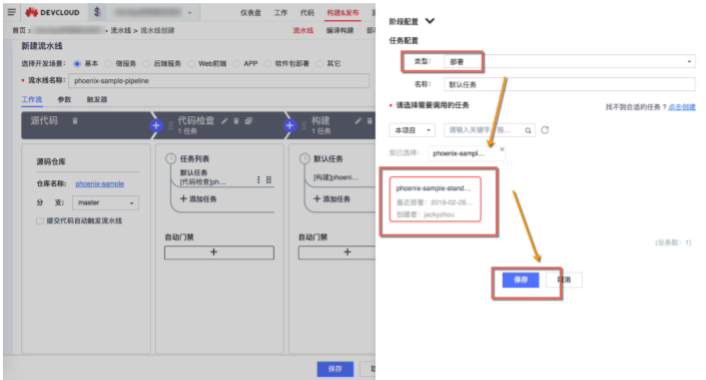Open the master branch dropdown
706x380 pixels.
coord(105,203)
